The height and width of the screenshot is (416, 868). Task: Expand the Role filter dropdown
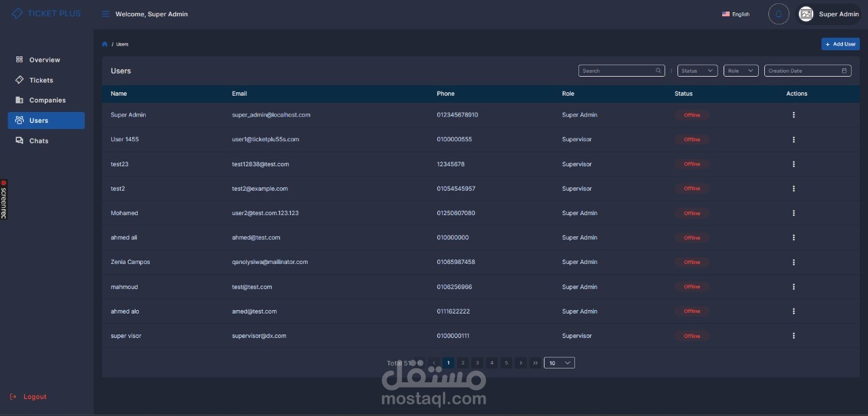pos(740,71)
